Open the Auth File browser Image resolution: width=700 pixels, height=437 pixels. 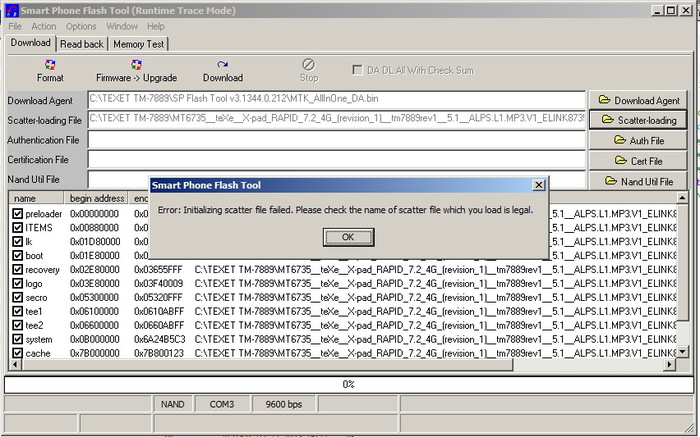coord(639,141)
